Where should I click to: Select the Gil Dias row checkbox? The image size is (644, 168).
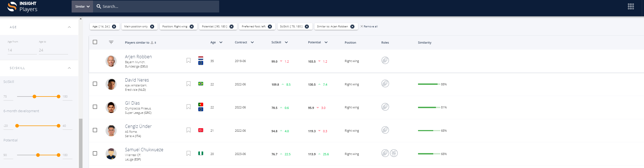coord(95,107)
